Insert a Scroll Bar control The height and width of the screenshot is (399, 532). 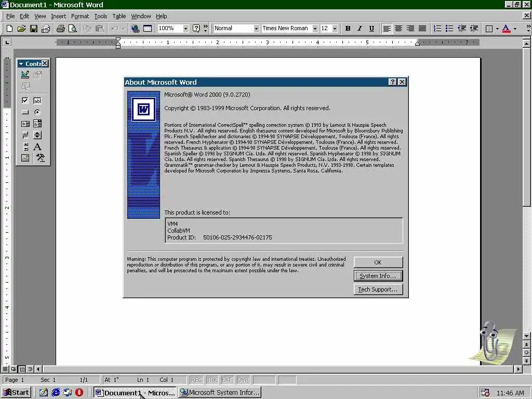[x=25, y=147]
